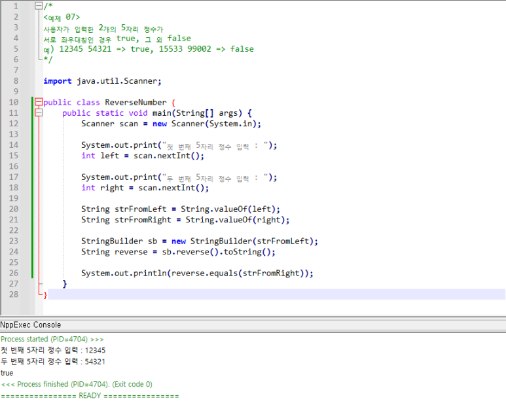
Task: Click the READY line in the console
Action: [90, 396]
